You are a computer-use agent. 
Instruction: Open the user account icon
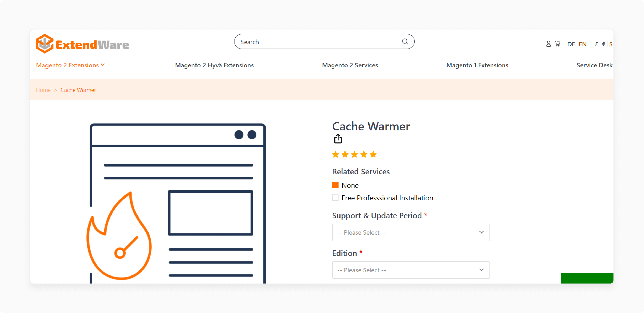[548, 44]
